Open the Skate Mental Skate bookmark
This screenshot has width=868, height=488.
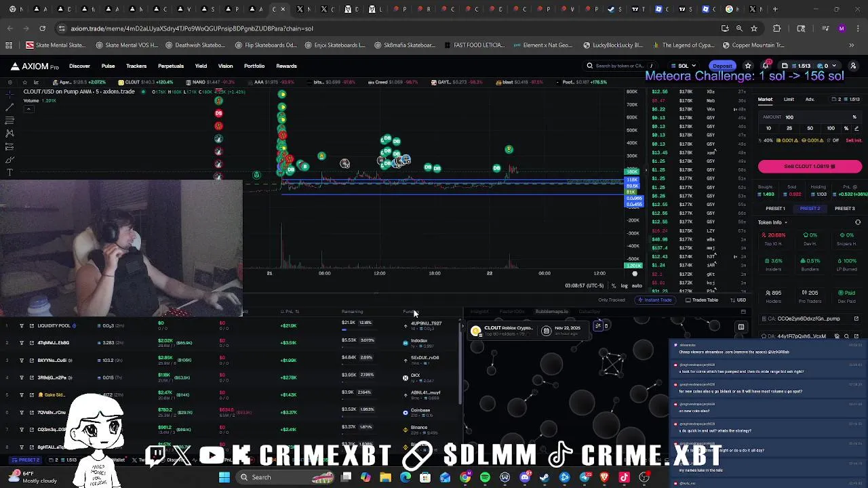(x=56, y=45)
